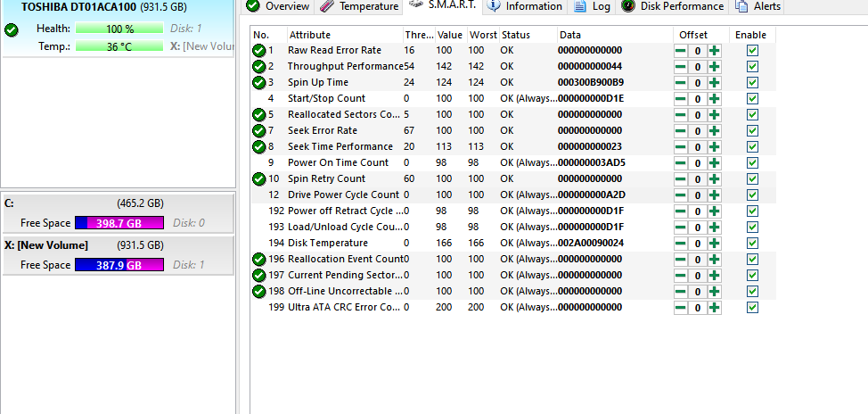Click the No. column header
The width and height of the screenshot is (868, 414).
coord(269,35)
